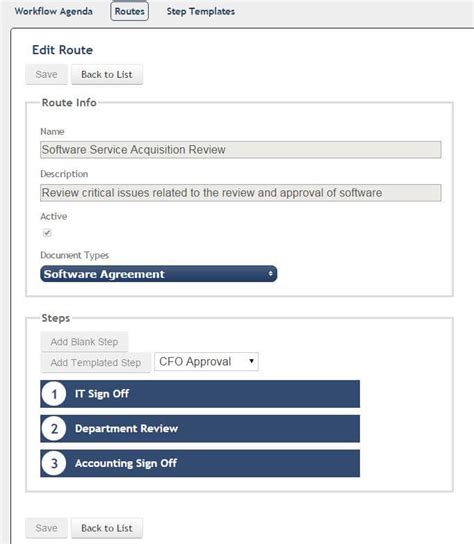This screenshot has width=474, height=544.
Task: Go to the Step Templates tab
Action: [201, 11]
